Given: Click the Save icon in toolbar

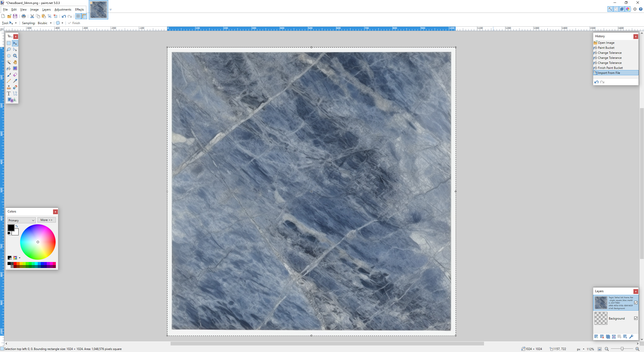Looking at the screenshot, I should tap(15, 16).
